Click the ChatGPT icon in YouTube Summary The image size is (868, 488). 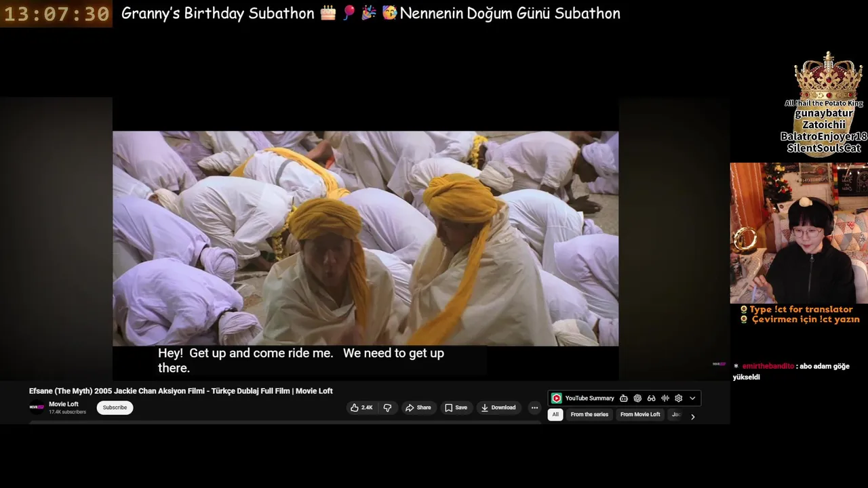point(637,398)
